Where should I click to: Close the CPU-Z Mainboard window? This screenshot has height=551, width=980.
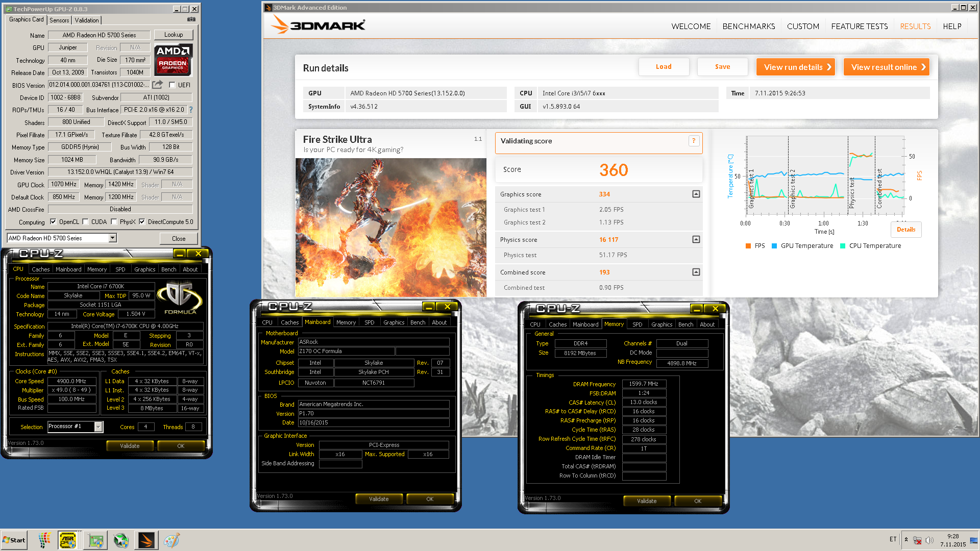click(447, 307)
